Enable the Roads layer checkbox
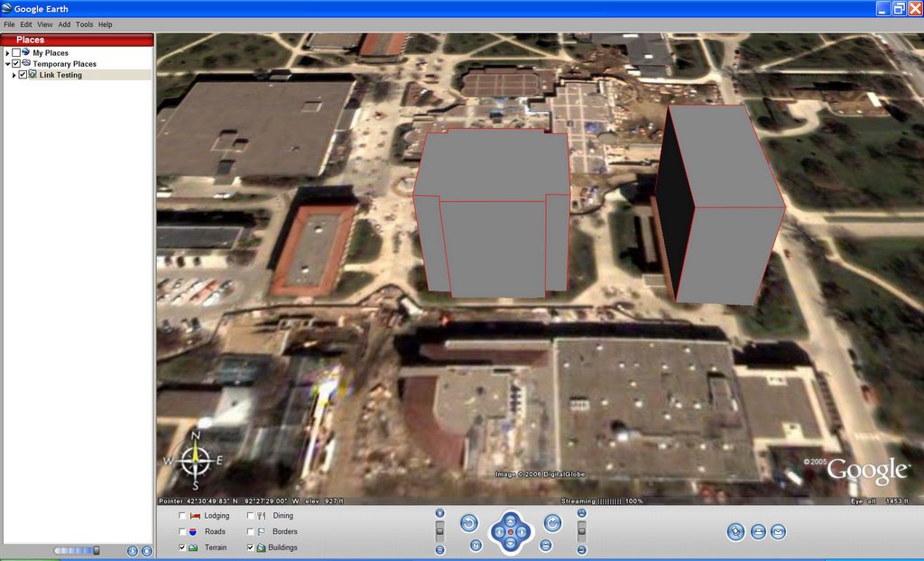The height and width of the screenshot is (561, 924). pyautogui.click(x=182, y=531)
